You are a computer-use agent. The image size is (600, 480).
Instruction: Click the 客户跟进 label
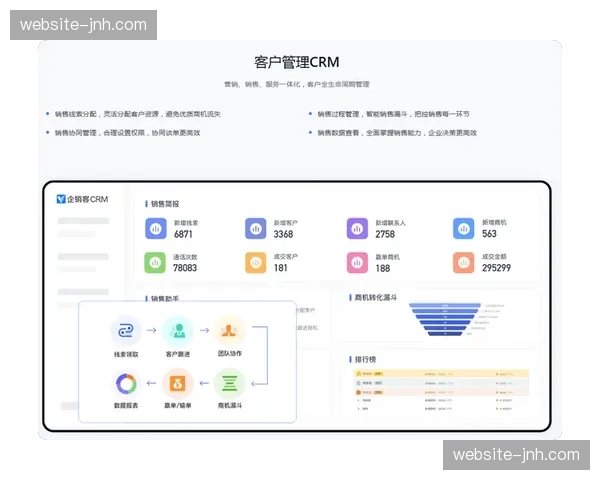(x=178, y=354)
